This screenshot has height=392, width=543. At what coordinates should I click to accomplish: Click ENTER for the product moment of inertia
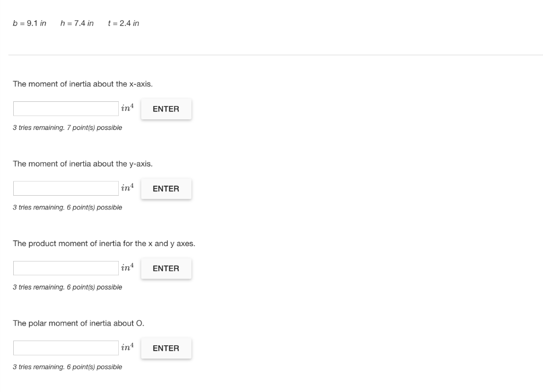coord(166,268)
